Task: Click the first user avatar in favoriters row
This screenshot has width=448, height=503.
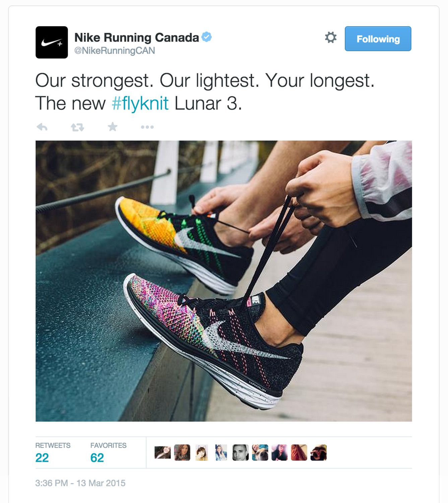Action: [x=163, y=452]
